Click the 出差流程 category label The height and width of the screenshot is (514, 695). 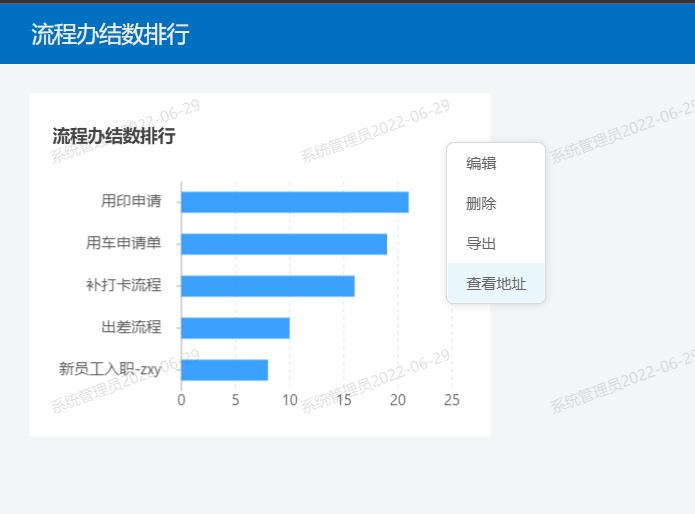click(x=131, y=327)
